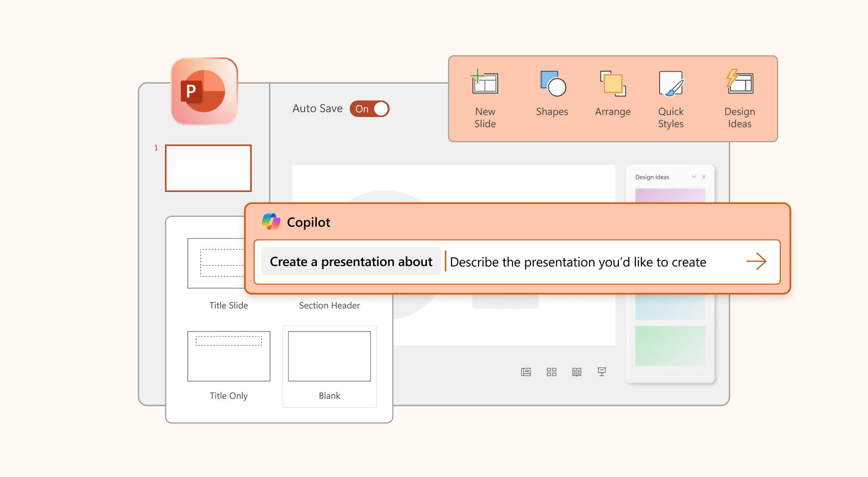Screen dimensions: 868x477
Task: Choose the Blank slide layout
Action: tap(329, 357)
